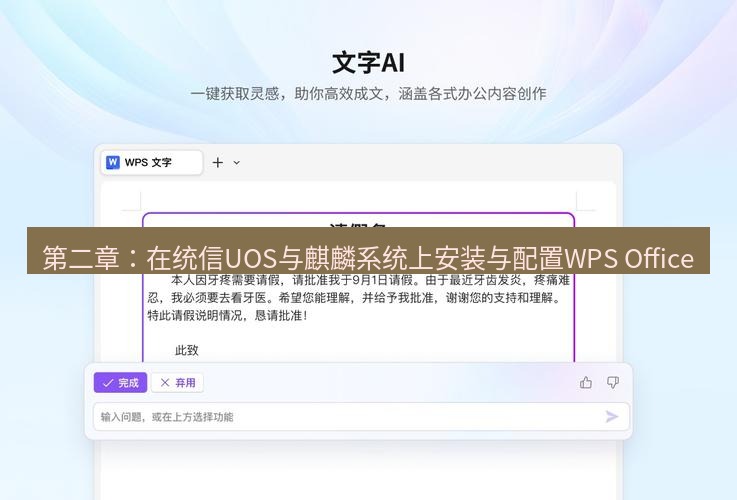Click the 文字AI heading
The height and width of the screenshot is (500, 737).
[x=368, y=63]
